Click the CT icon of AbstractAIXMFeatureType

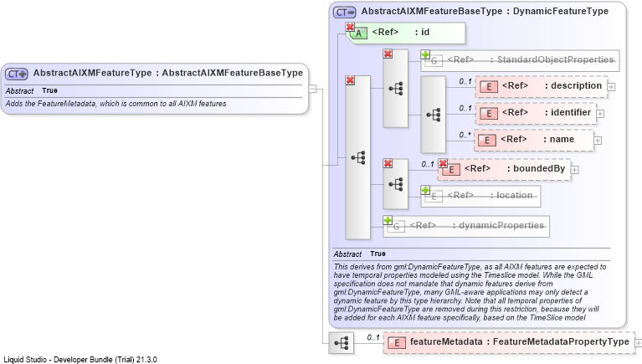pyautogui.click(x=17, y=74)
